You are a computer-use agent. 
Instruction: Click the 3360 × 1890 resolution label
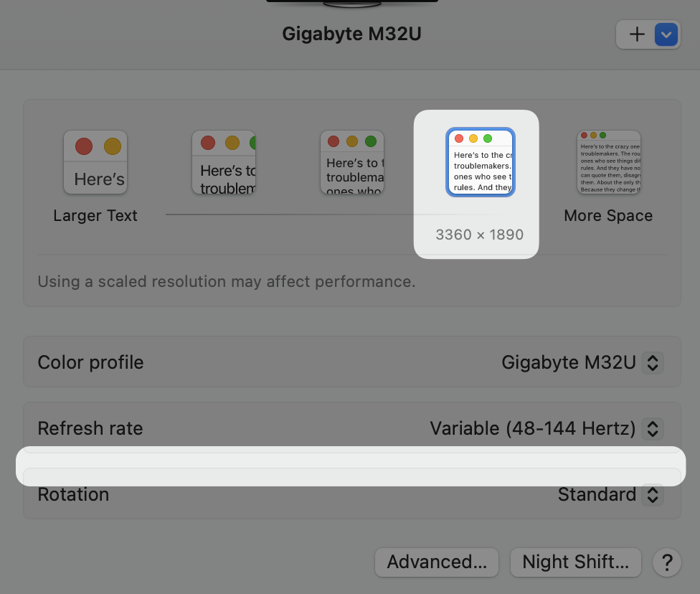coord(480,235)
